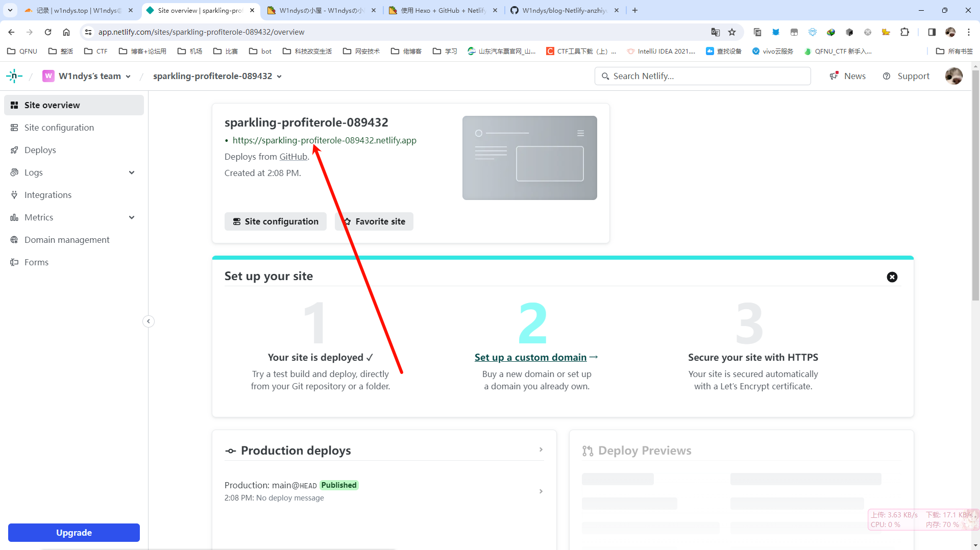Switch to the W1ndys/blog-Netlify GitHub tab

(564, 10)
